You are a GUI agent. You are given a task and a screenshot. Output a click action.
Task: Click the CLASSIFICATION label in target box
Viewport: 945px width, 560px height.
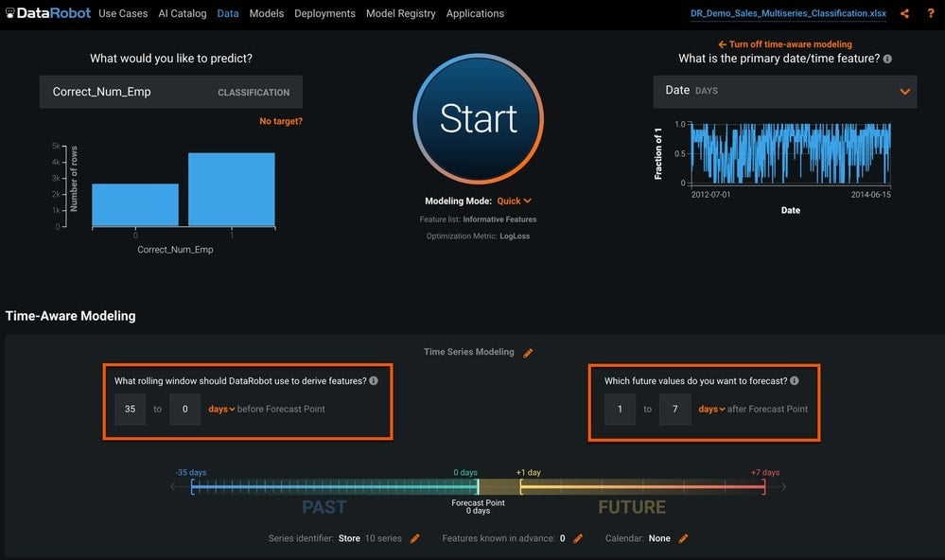pos(254,92)
